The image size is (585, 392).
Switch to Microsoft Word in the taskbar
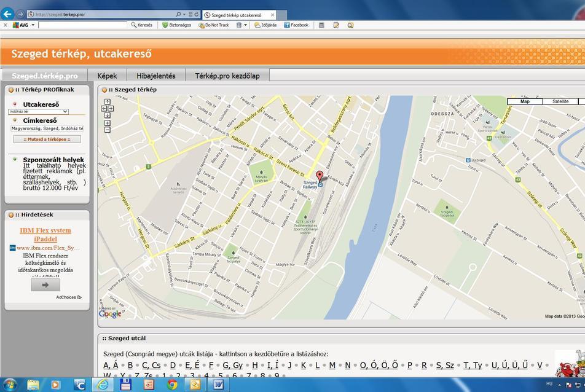[x=218, y=385]
